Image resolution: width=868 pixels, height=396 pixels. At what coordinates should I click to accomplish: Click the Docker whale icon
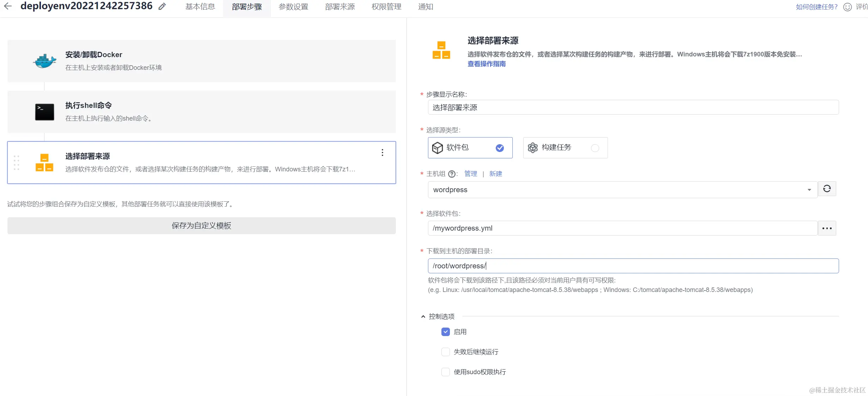44,61
